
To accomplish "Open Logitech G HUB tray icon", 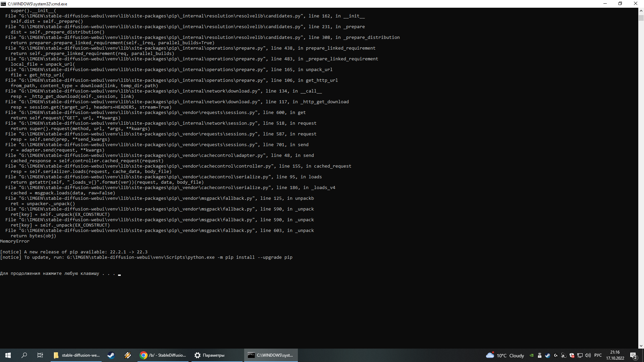I will tap(556, 355).
